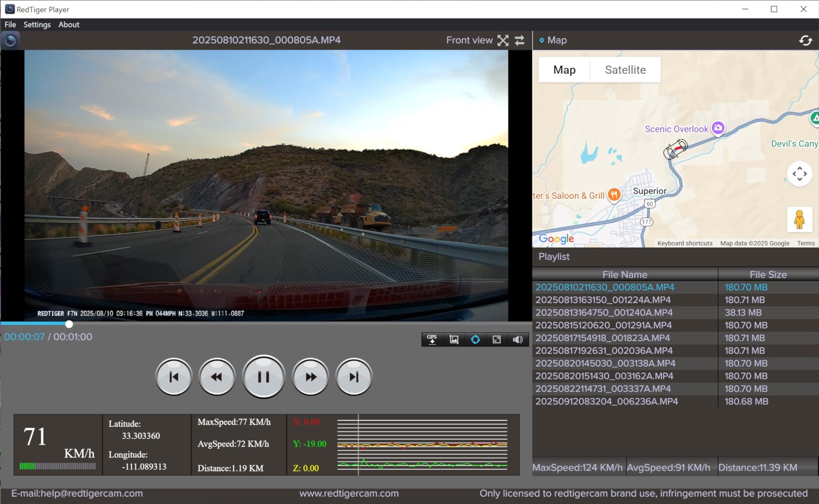The width and height of the screenshot is (819, 504).
Task: Switch cameras using the swap arrows icon
Action: coord(520,40)
